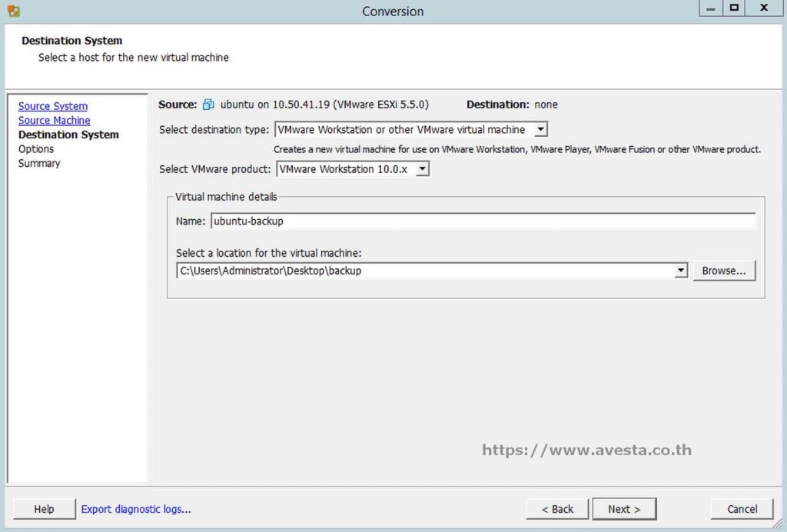Image resolution: width=787 pixels, height=532 pixels.
Task: Open the Source System step link
Action: 53,106
